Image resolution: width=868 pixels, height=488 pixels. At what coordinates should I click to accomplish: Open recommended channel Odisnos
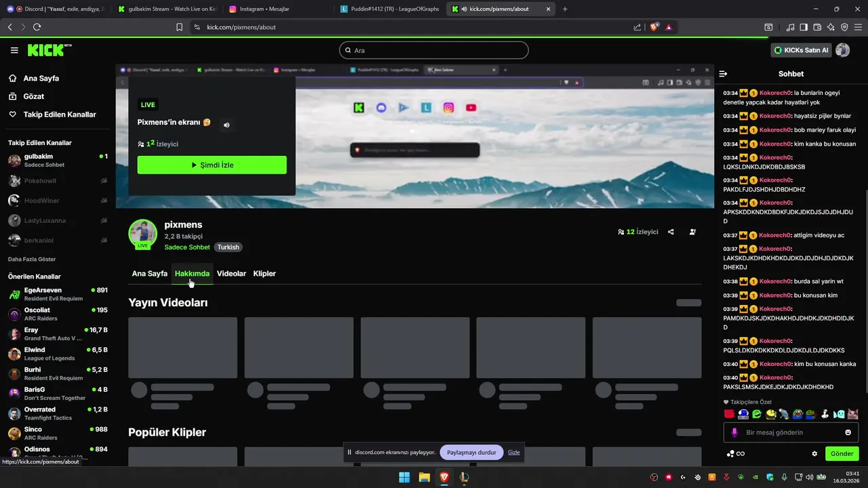[x=58, y=451]
